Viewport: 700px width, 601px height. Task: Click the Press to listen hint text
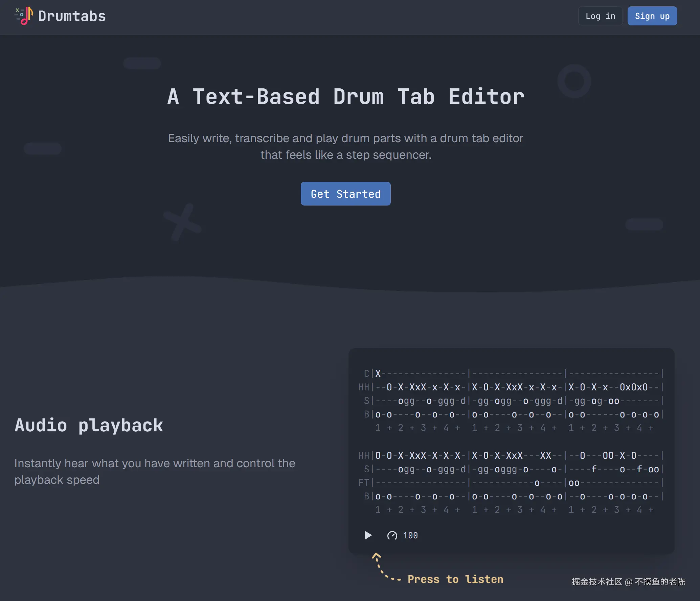click(455, 579)
